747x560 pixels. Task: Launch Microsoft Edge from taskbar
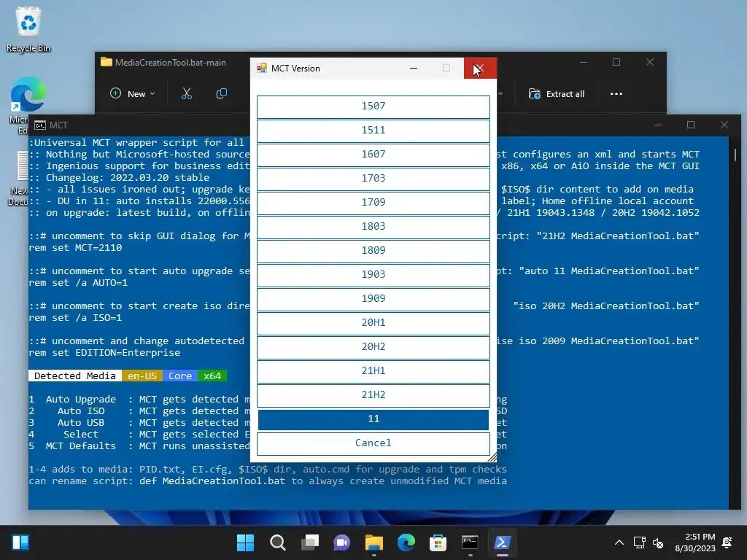coord(406,542)
